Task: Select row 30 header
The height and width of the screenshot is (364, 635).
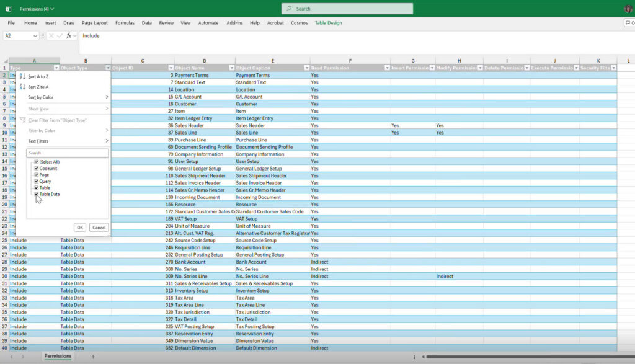Action: (4, 276)
